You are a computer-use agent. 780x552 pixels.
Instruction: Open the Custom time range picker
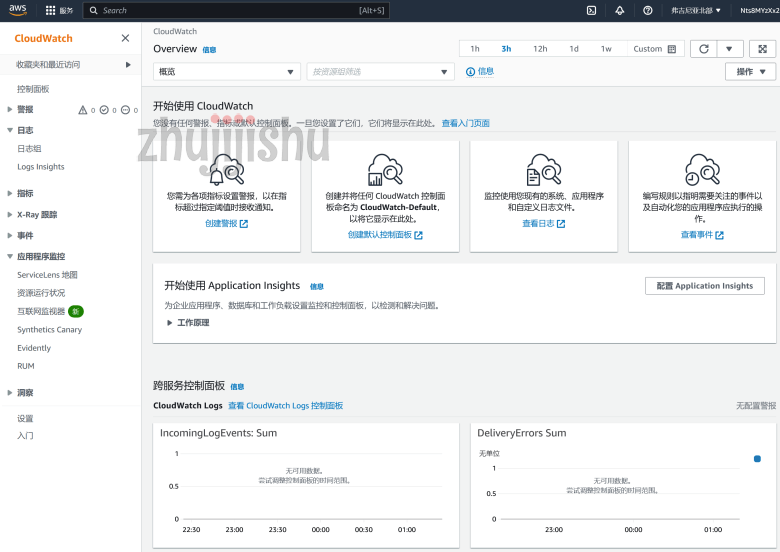coord(655,49)
